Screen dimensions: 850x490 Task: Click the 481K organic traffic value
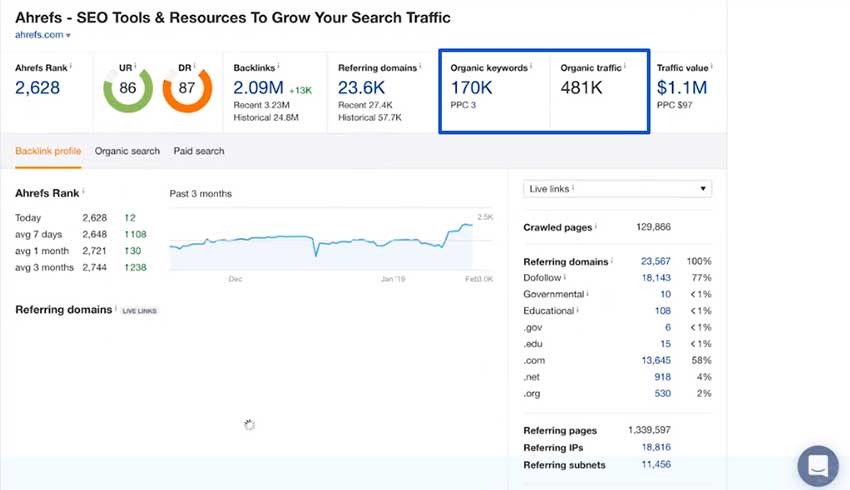pos(582,88)
